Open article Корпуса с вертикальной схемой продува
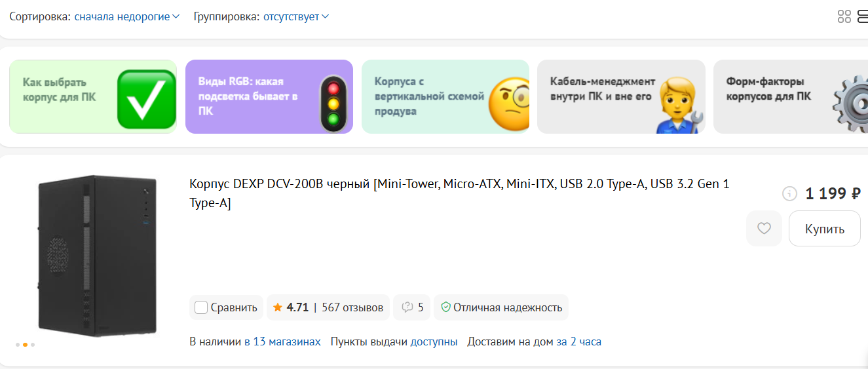Viewport: 868px width, 369px height. click(445, 97)
